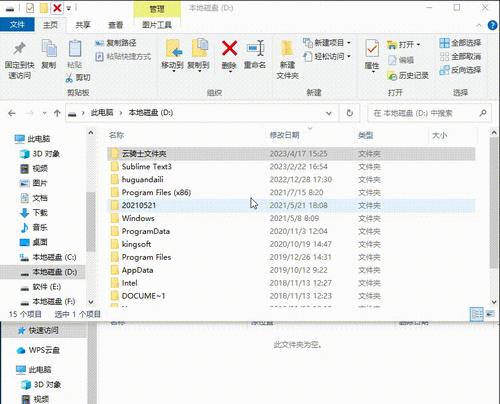
Task: Click the Copy icon in clipboard group
Action: (49, 49)
